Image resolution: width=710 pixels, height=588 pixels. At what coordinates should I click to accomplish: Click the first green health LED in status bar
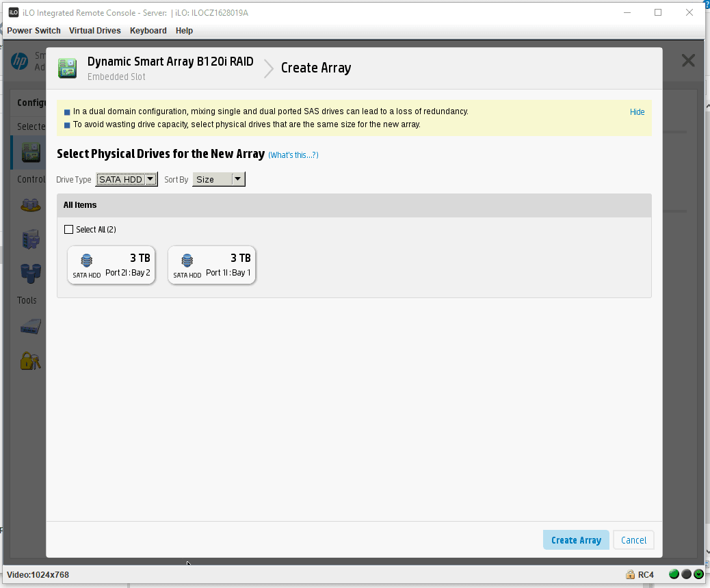674,574
